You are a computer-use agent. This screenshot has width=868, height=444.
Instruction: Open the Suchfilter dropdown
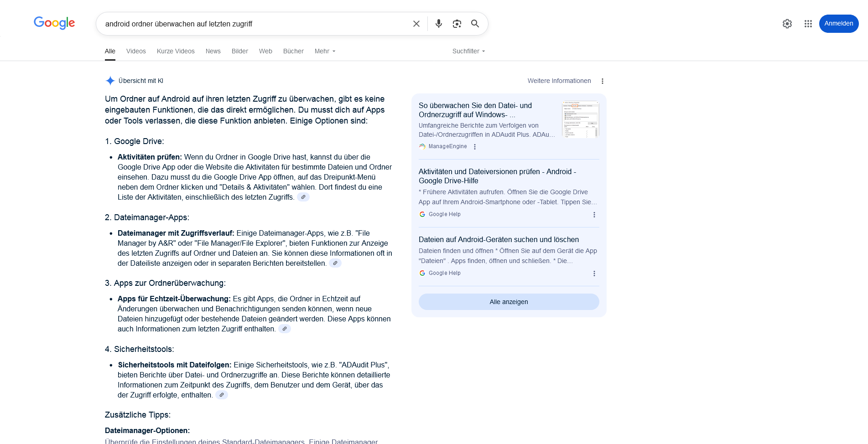click(468, 51)
